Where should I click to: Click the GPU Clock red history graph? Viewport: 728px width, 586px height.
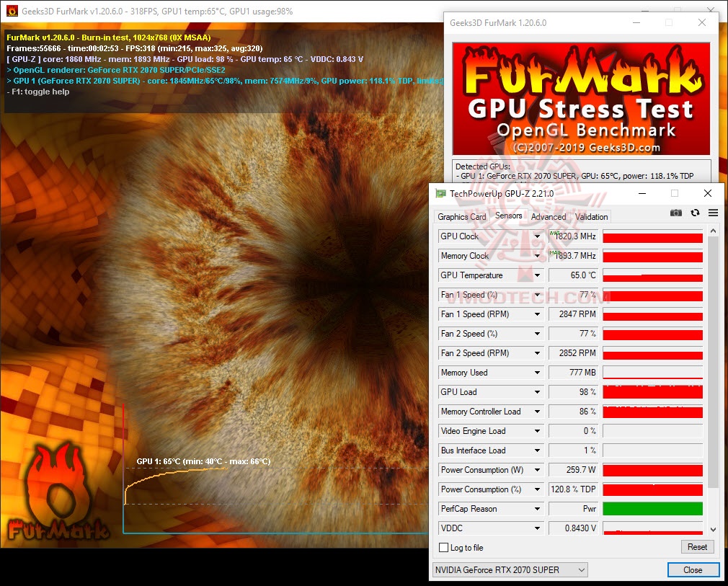652,236
